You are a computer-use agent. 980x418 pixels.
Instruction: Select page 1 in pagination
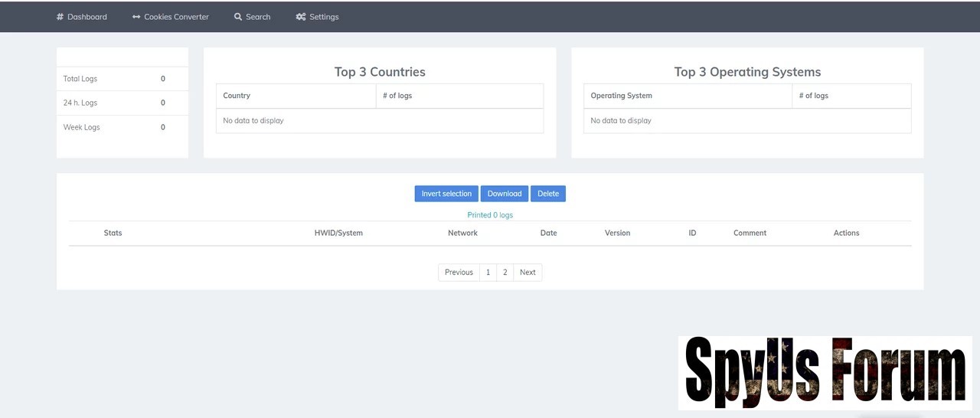pyautogui.click(x=488, y=273)
